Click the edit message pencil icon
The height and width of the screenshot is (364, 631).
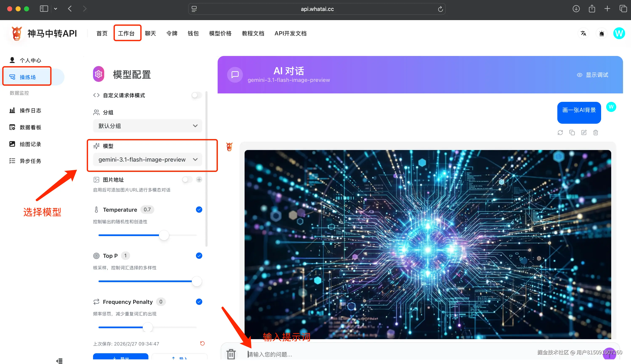tap(584, 133)
